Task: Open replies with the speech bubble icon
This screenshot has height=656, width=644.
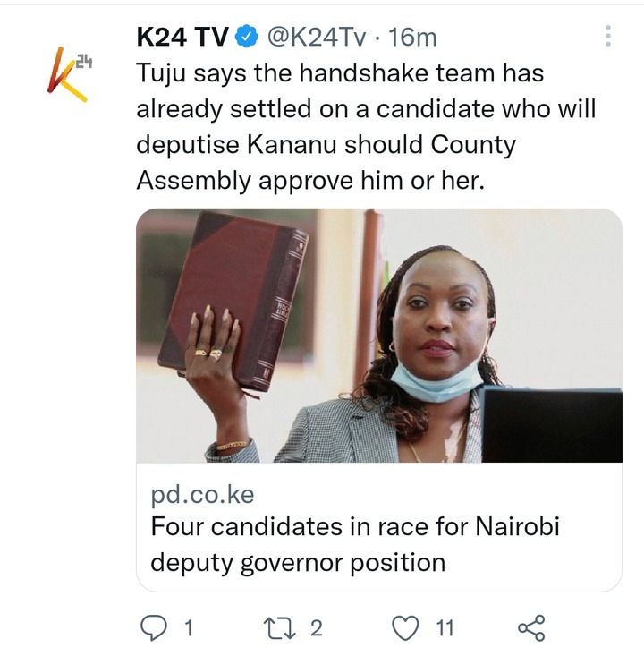Action: coord(154,628)
